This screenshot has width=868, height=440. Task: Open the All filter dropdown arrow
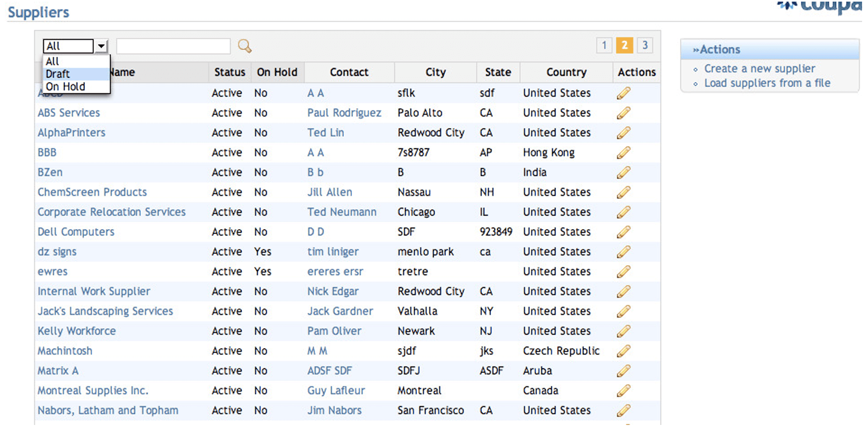point(101,46)
